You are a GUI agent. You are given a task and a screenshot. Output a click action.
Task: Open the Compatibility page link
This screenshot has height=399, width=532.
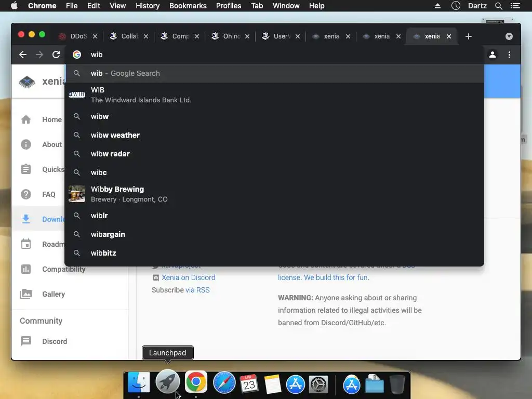point(64,269)
